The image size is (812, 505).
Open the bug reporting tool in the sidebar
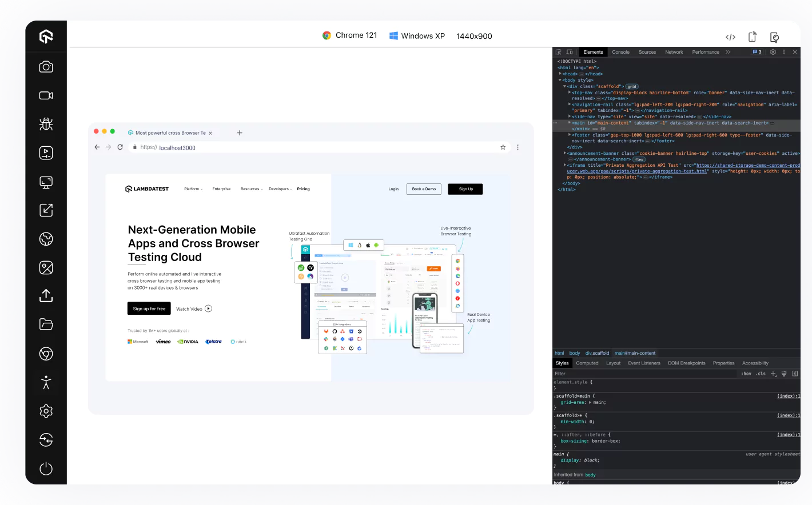tap(46, 124)
